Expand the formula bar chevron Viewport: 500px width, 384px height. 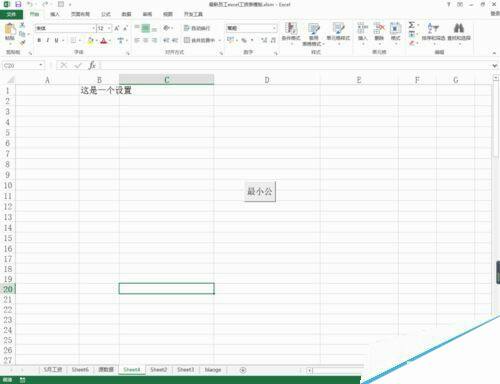pyautogui.click(x=495, y=66)
